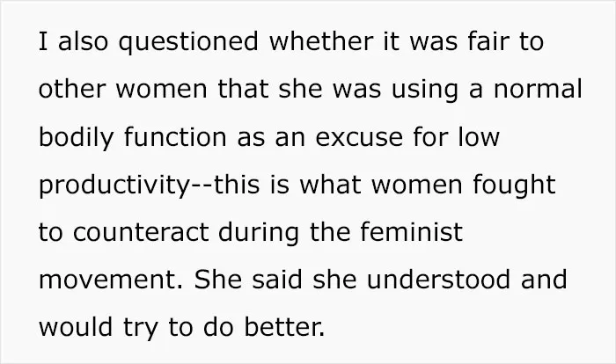This screenshot has height=364, width=616.
Task: Click the word "movement" in the text
Action: (x=107, y=280)
